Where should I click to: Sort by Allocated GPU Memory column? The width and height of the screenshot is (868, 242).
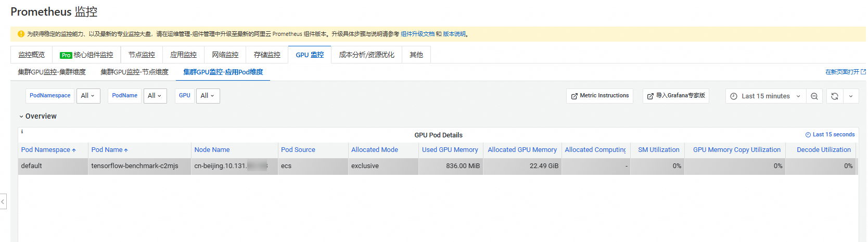tap(522, 150)
